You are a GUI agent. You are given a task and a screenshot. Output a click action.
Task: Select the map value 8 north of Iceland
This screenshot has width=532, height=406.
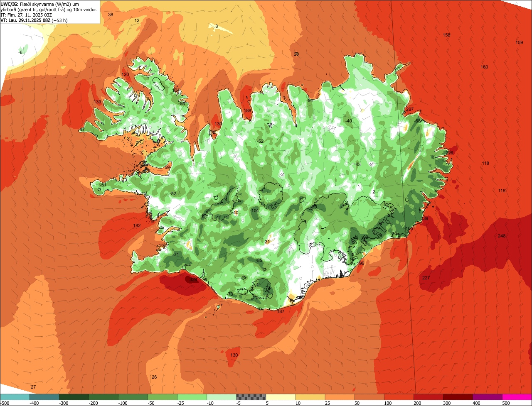click(217, 26)
